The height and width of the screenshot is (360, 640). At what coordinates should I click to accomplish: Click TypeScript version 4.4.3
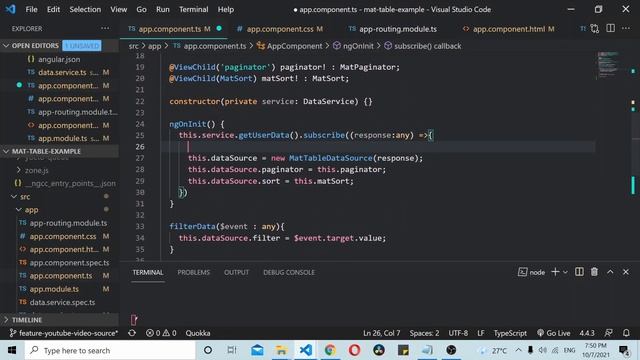tap(587, 333)
